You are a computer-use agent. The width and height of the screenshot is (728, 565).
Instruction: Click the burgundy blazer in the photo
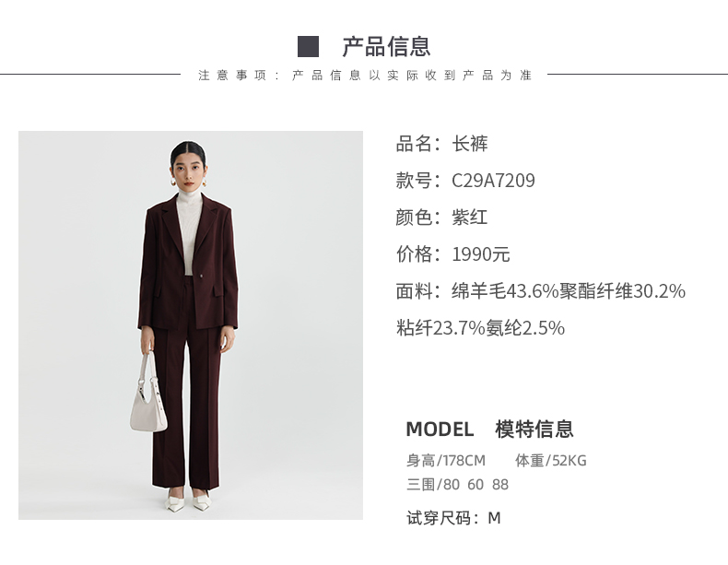point(188,265)
